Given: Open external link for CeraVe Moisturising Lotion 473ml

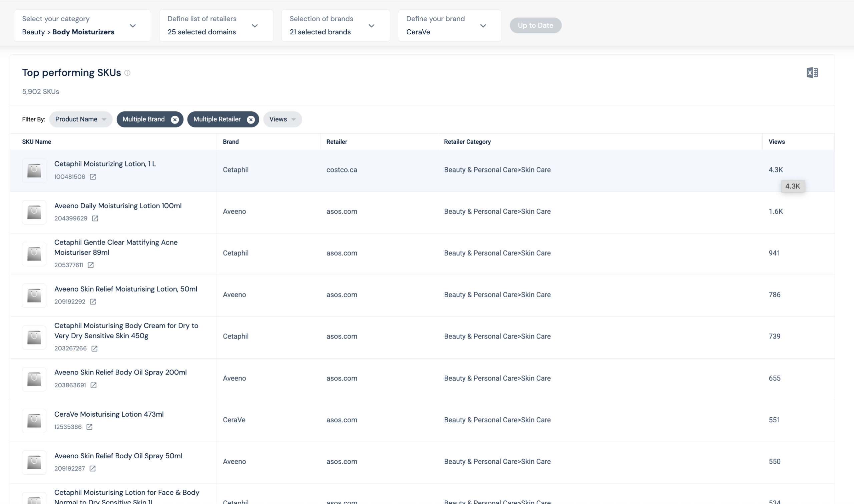Looking at the screenshot, I should (89, 427).
